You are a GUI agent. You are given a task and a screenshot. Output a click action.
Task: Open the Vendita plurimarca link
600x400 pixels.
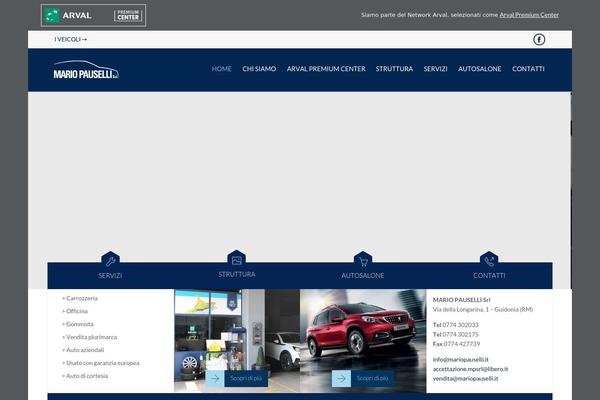[x=90, y=337]
